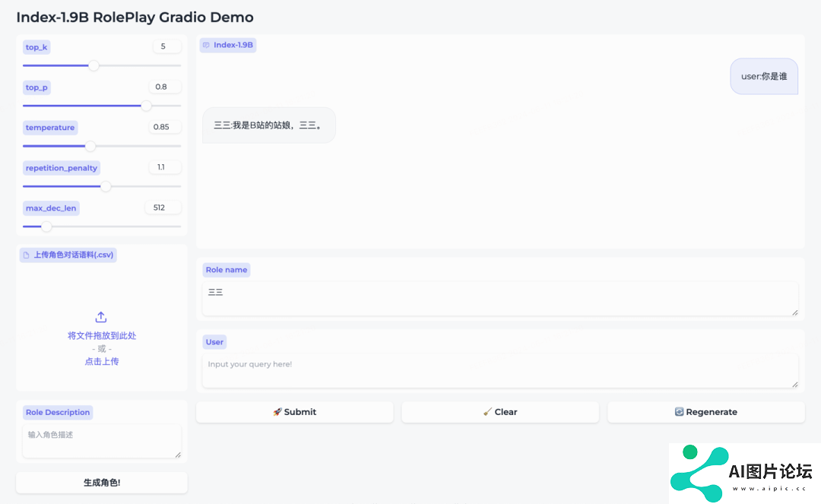The image size is (821, 504).
Task: Click the upload arrow icon in file dropzone
Action: coord(101,317)
